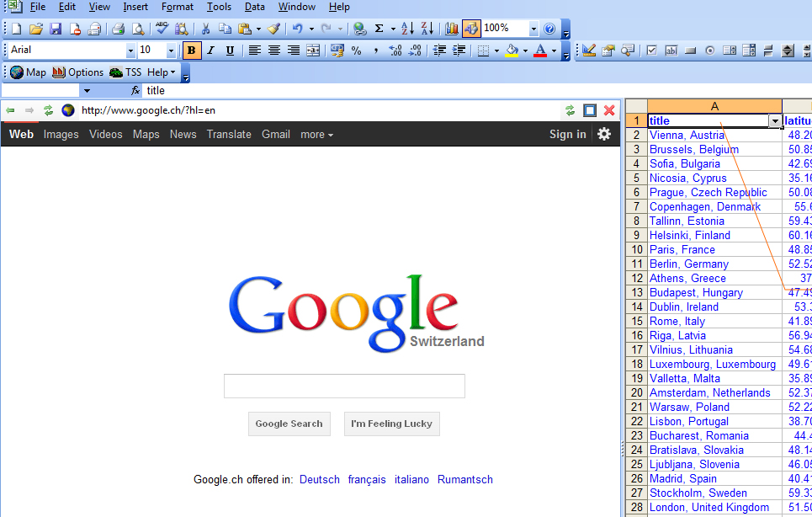This screenshot has width=812, height=517.
Task: Open the zoom percentage dropdown
Action: coord(533,29)
